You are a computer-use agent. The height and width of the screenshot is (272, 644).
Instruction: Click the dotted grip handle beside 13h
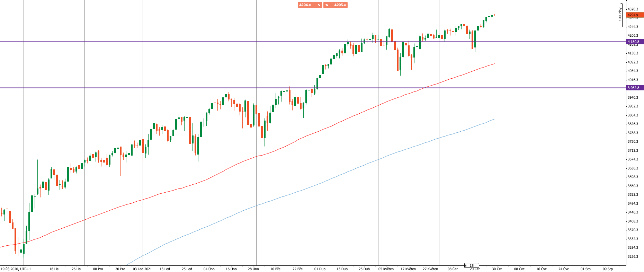[x=466, y=265]
